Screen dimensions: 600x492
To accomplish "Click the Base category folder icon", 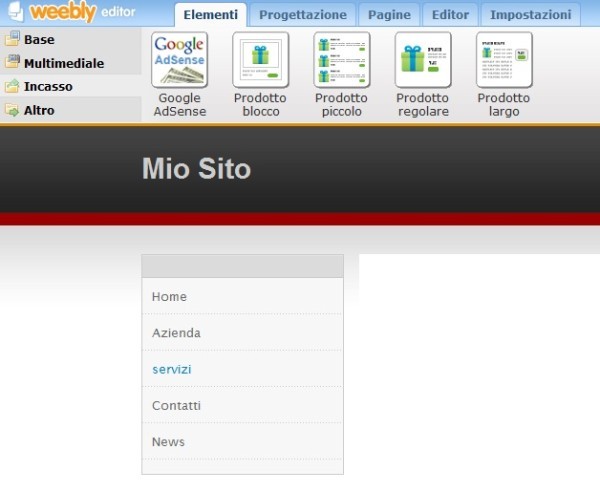I will pyautogui.click(x=12, y=40).
